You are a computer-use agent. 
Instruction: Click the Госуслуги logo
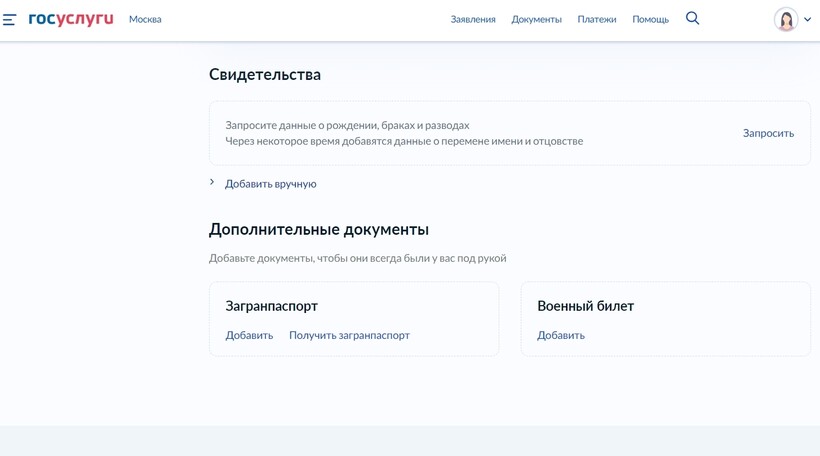(x=71, y=19)
